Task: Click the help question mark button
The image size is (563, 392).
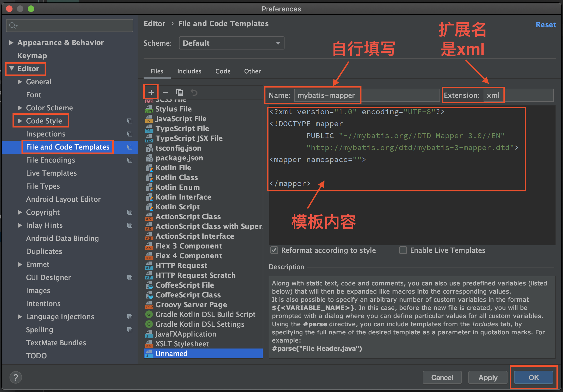Action: click(x=16, y=377)
